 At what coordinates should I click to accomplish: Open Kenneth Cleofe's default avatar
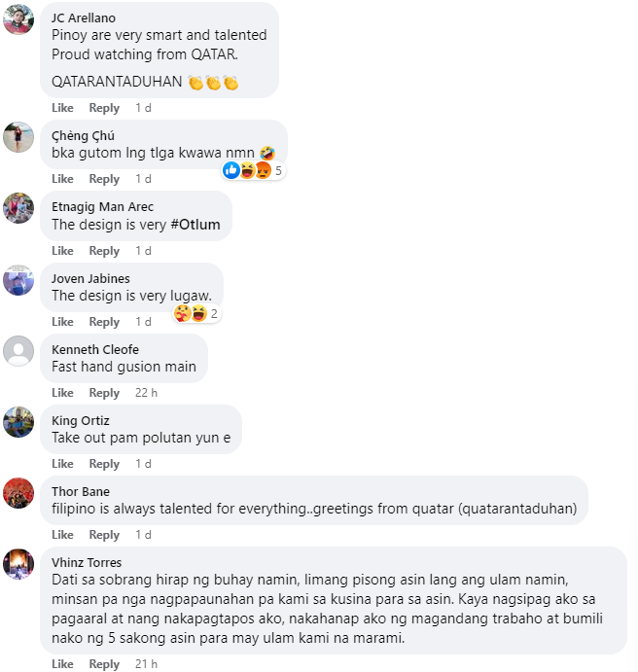(x=19, y=350)
